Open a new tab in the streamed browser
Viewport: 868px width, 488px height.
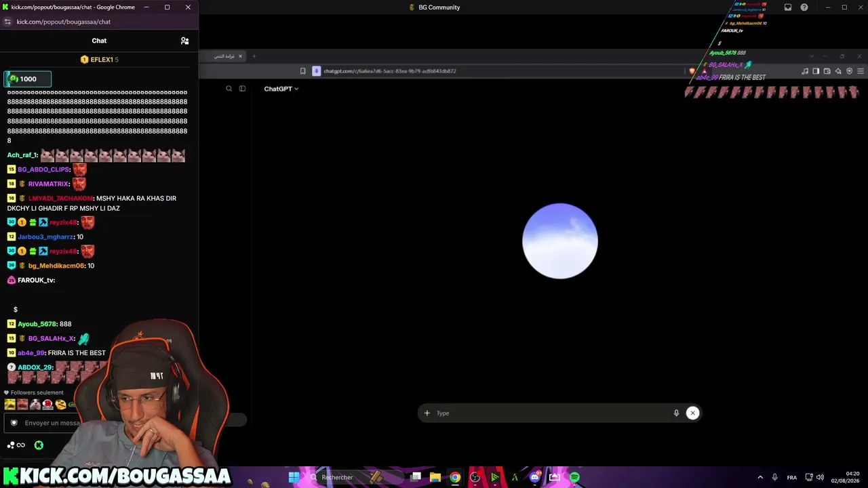[x=254, y=56]
